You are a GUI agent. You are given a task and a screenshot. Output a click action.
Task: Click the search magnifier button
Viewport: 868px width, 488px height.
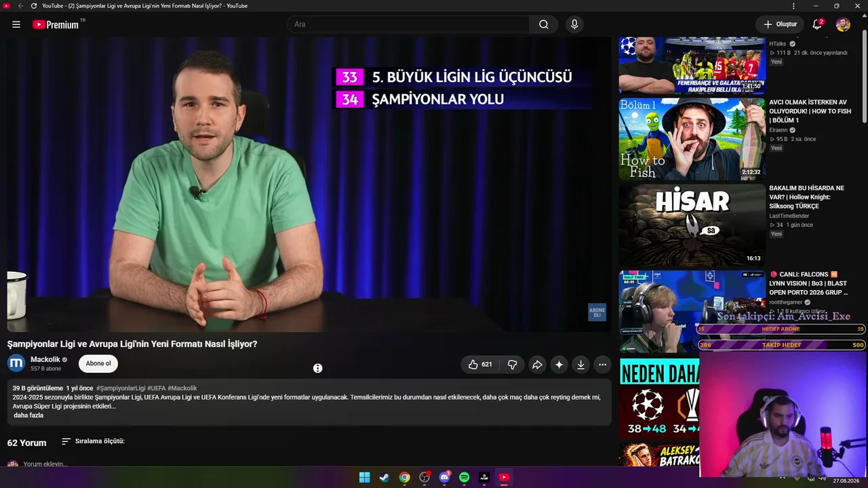pyautogui.click(x=544, y=24)
